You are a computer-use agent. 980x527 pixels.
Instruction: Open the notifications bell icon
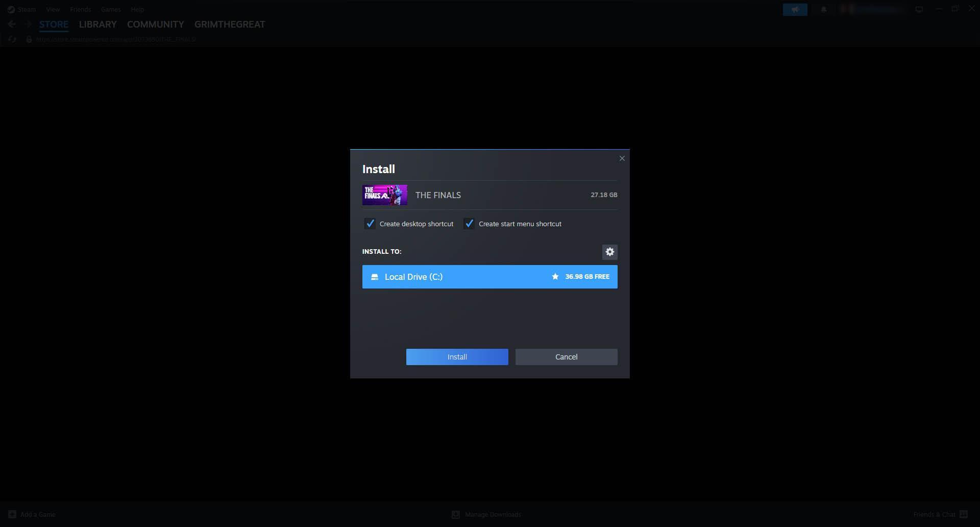(x=823, y=10)
